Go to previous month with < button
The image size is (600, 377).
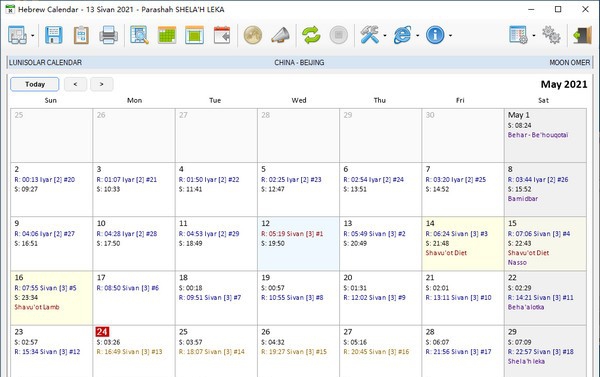pyautogui.click(x=75, y=84)
